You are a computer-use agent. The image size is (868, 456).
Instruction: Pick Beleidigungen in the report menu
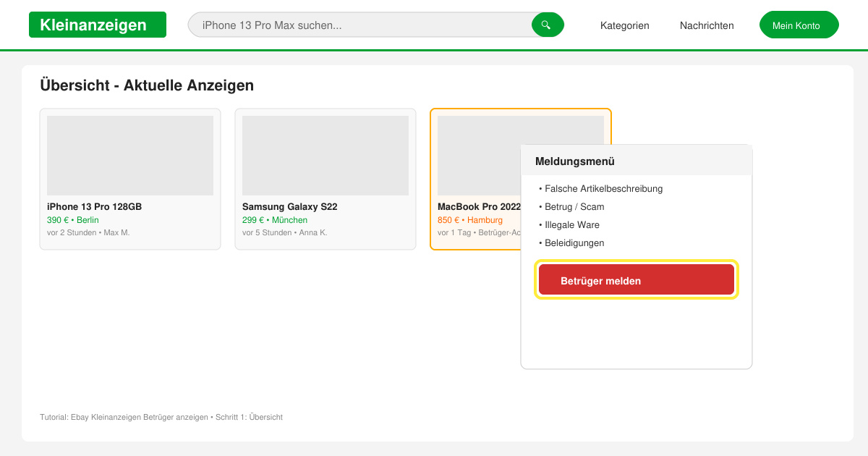tap(571, 243)
